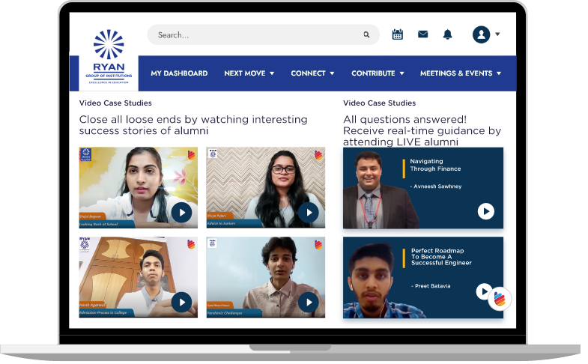
Task: Check the notification bell icon
Action: 447,34
